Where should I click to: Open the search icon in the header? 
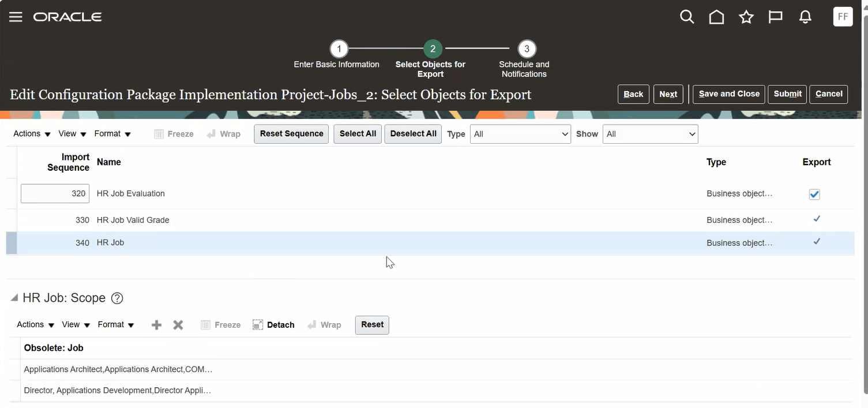pos(687,17)
